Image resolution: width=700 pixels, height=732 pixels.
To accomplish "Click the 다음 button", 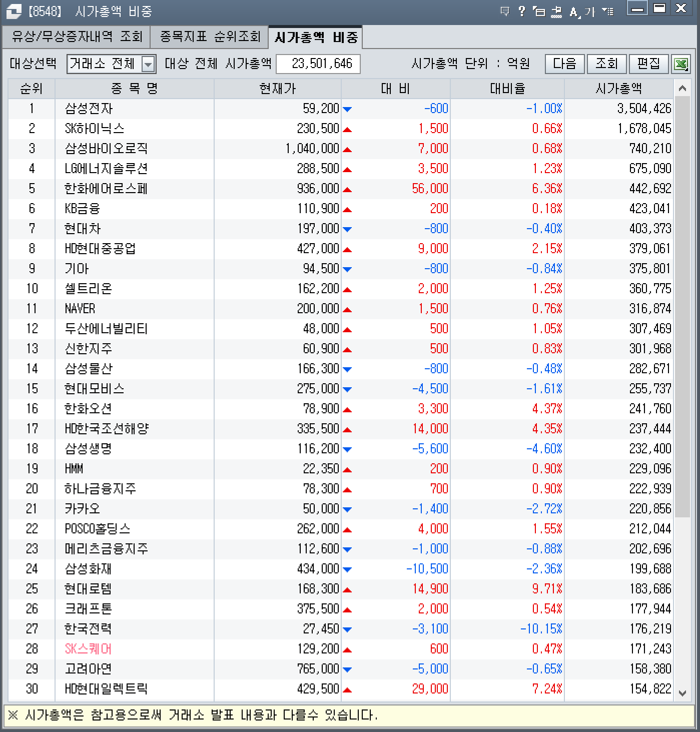I will coord(564,64).
